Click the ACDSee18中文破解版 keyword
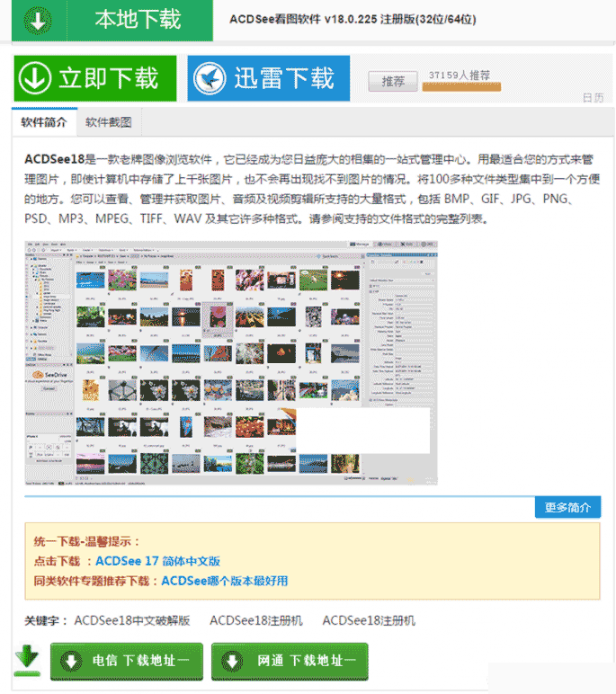Viewport: 616px width, 694px height. coord(132,620)
